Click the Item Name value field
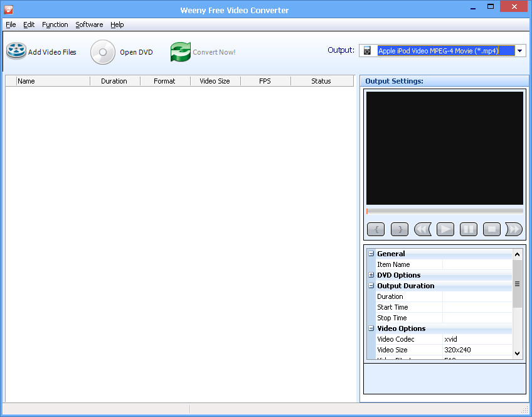Viewport: 532px width, 417px height. 477,264
